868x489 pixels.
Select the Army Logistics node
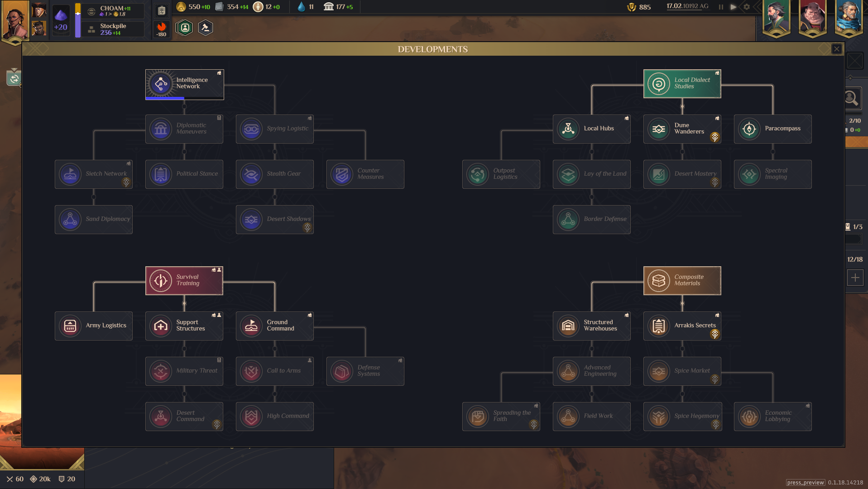click(x=94, y=326)
